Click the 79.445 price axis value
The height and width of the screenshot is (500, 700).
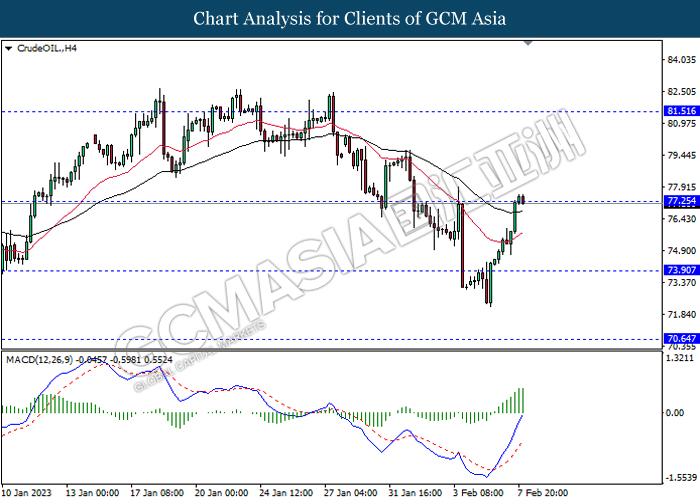pyautogui.click(x=681, y=155)
